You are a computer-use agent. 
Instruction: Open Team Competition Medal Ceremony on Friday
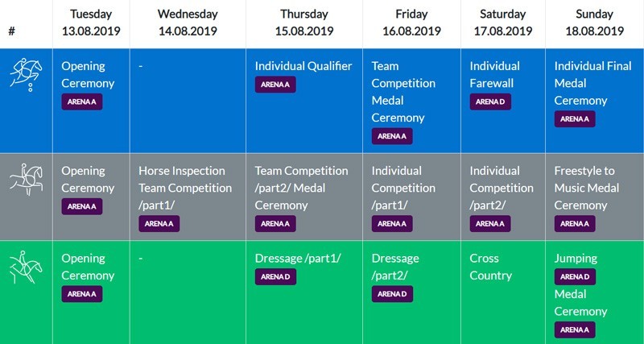403,92
